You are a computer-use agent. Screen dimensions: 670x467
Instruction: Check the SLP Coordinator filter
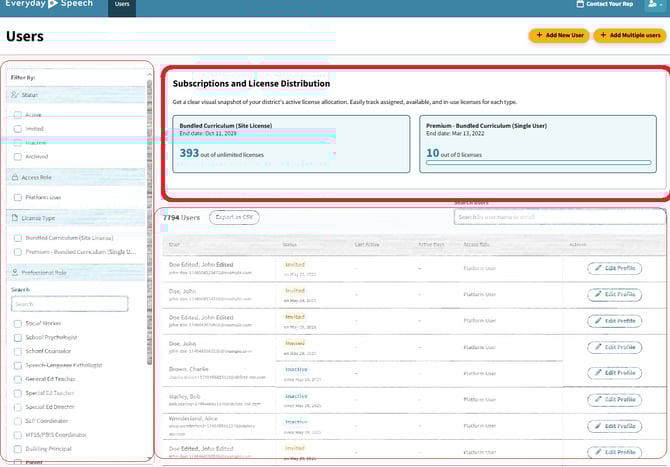tap(18, 421)
